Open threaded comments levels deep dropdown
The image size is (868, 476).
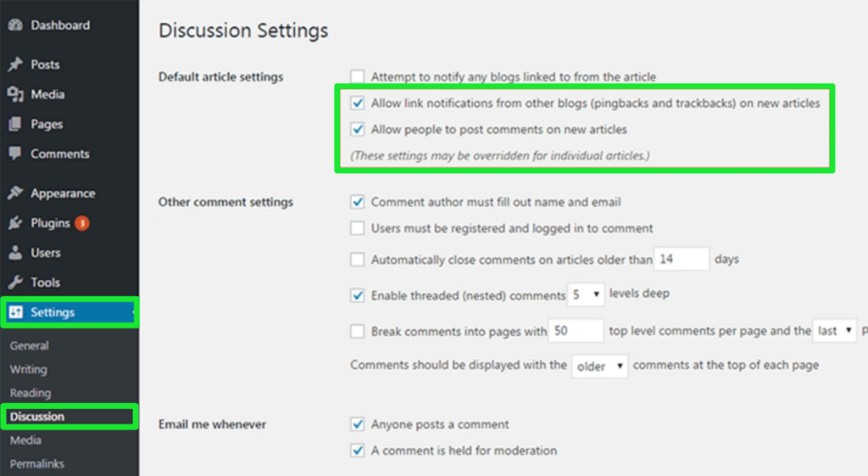(x=587, y=295)
